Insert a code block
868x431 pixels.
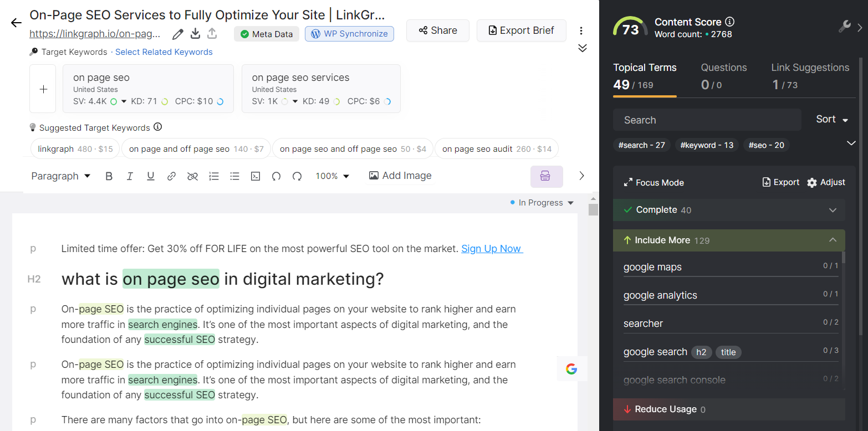click(256, 176)
